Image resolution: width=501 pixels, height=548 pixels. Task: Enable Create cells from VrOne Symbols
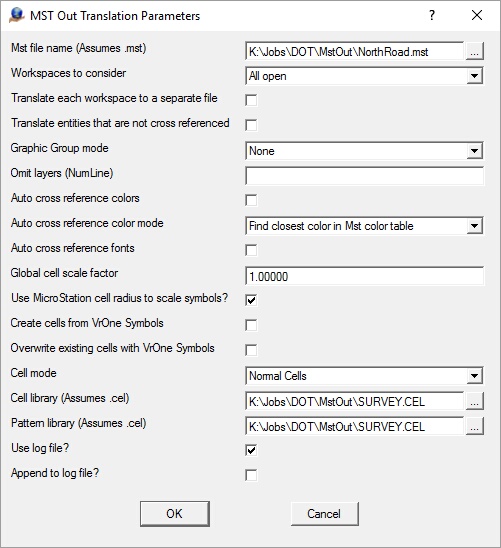(251, 325)
